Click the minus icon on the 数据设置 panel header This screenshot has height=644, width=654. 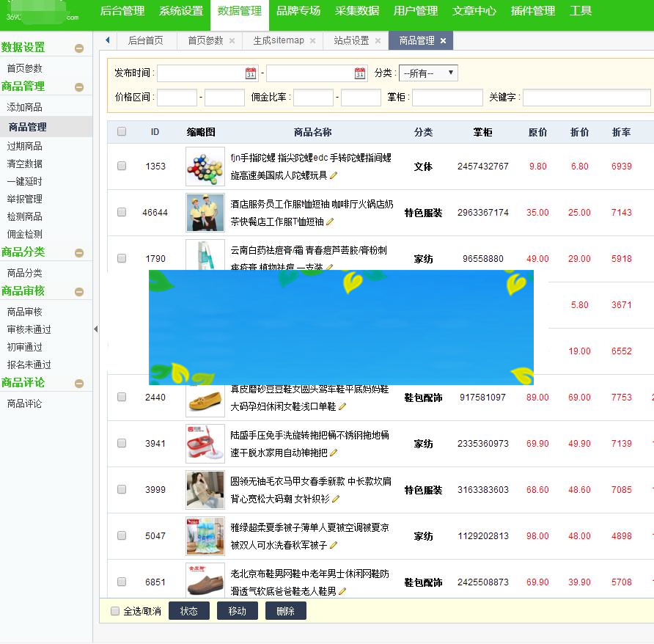[79, 48]
